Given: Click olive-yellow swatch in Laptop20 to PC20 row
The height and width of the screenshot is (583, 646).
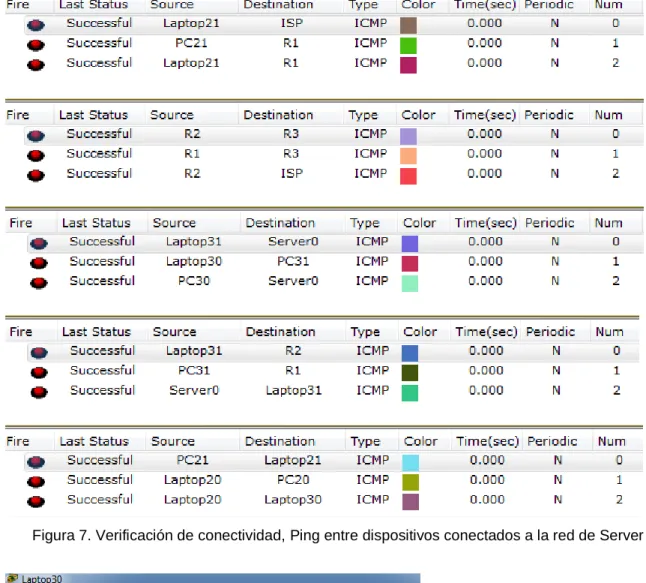Looking at the screenshot, I should click(x=411, y=482).
